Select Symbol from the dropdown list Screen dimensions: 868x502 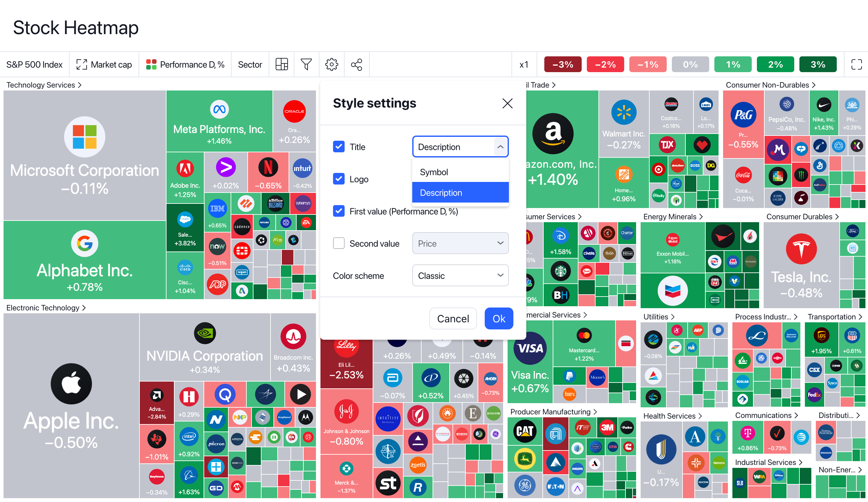[x=434, y=172]
